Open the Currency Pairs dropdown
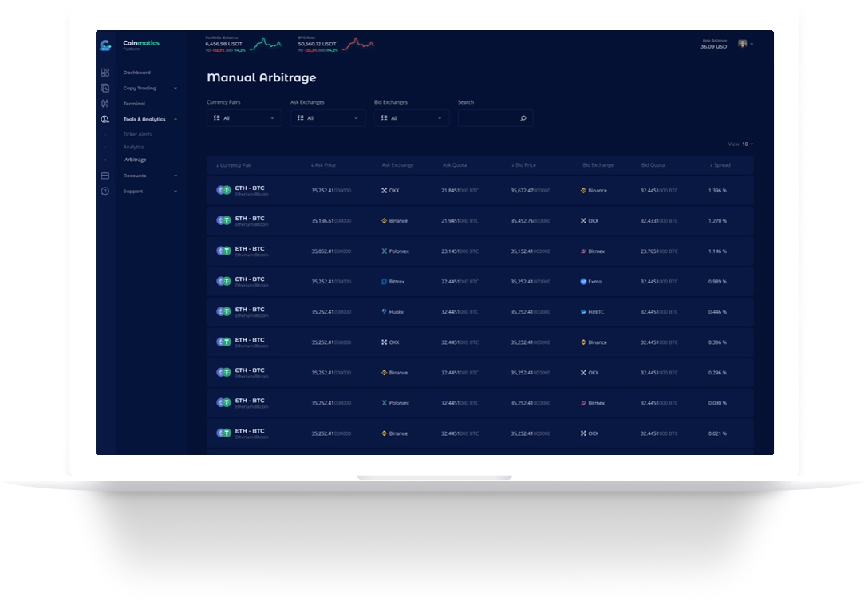This screenshot has height=613, width=868. click(x=244, y=118)
